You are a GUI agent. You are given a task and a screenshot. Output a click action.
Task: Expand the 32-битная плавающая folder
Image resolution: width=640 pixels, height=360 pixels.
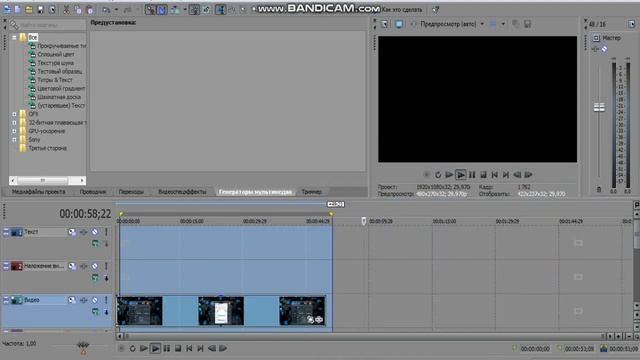(x=14, y=122)
